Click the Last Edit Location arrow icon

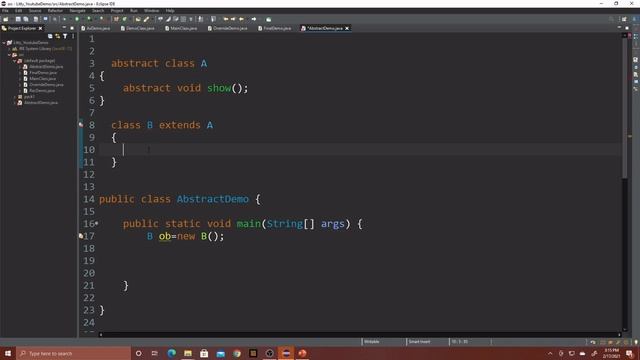coord(226,19)
